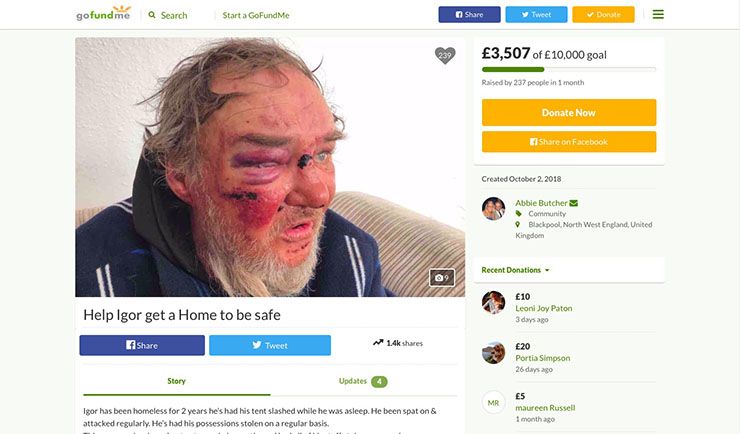This screenshot has width=740, height=434.
Task: Switch to the Updates tab
Action: 363,381
